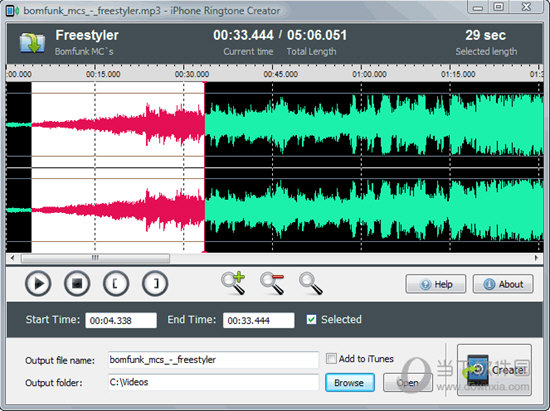Zoom out of the waveform
This screenshot has width=550, height=411.
[272, 283]
